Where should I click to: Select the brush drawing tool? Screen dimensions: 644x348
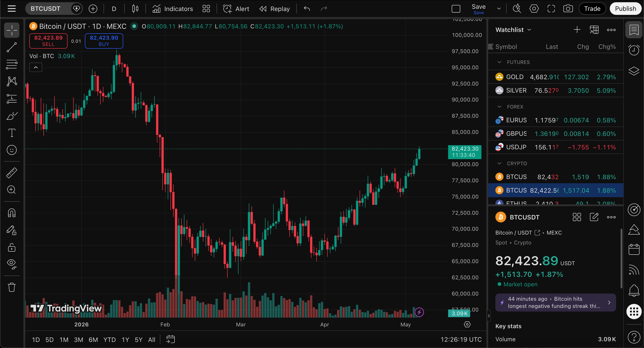point(11,116)
